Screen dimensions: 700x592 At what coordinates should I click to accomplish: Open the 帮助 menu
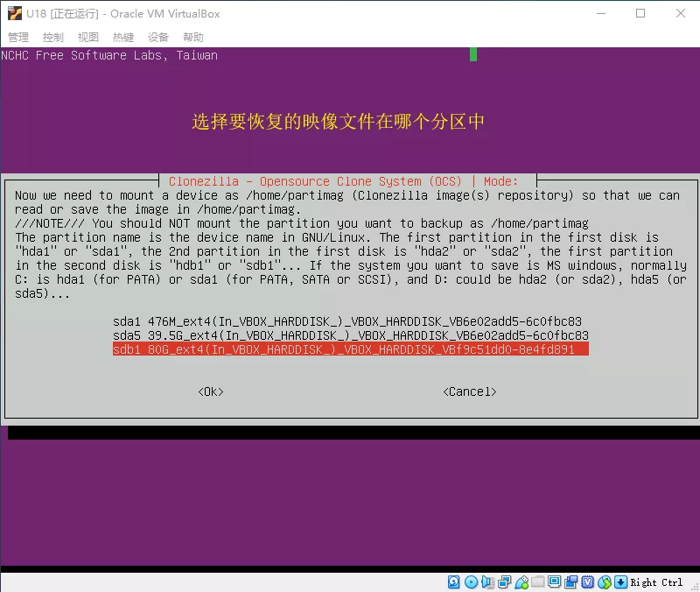(x=193, y=37)
